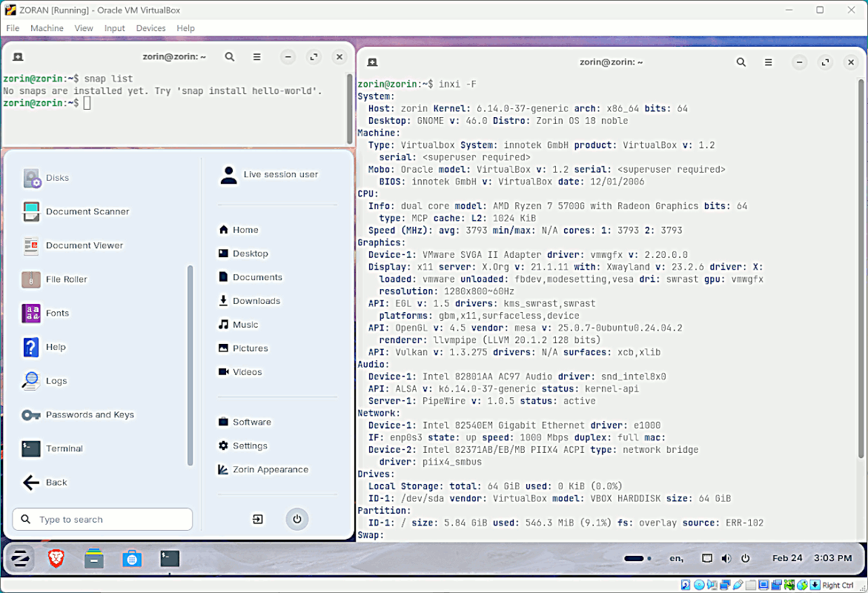
Task: Search in the left terminal window
Action: click(x=230, y=56)
